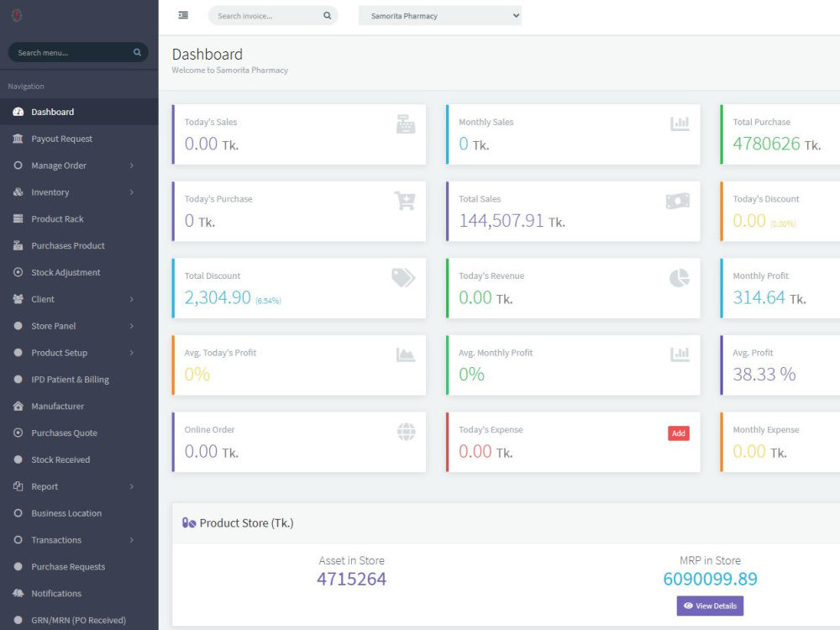Image resolution: width=840 pixels, height=630 pixels.
Task: Click the Product Rack icon
Action: click(x=18, y=218)
